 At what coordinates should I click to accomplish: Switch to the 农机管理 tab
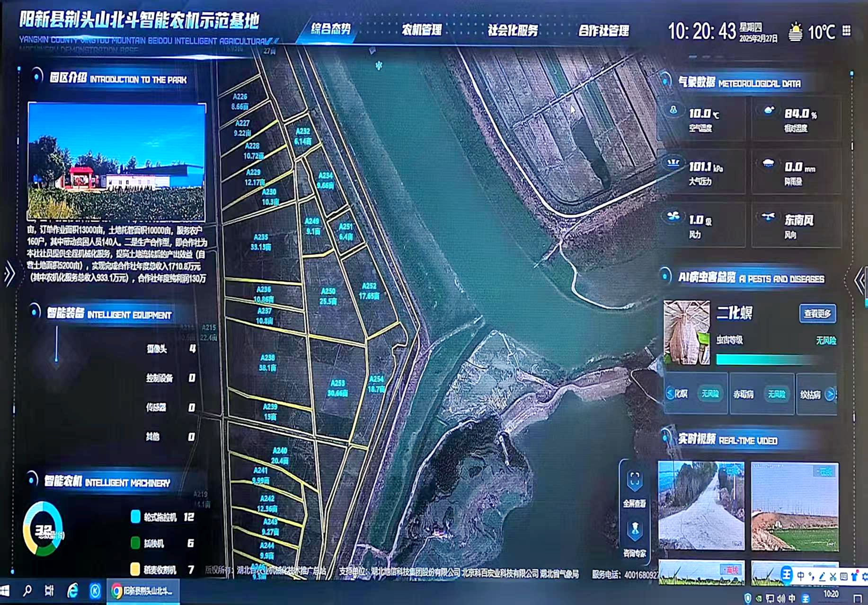click(422, 30)
